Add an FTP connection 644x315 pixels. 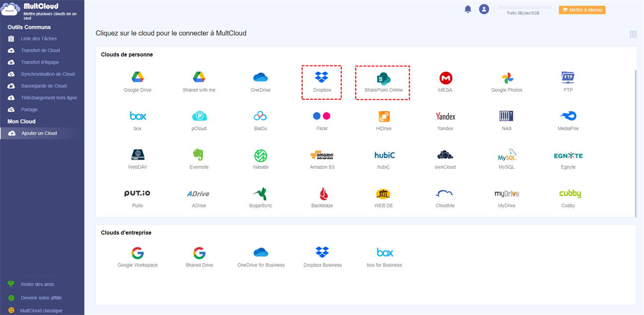568,82
